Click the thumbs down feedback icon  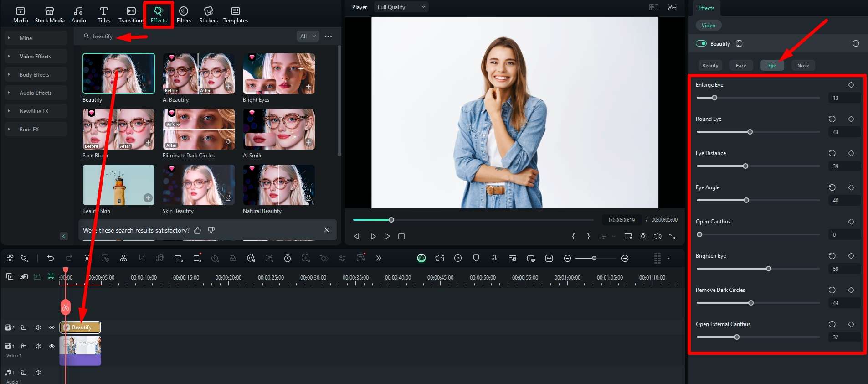tap(211, 230)
